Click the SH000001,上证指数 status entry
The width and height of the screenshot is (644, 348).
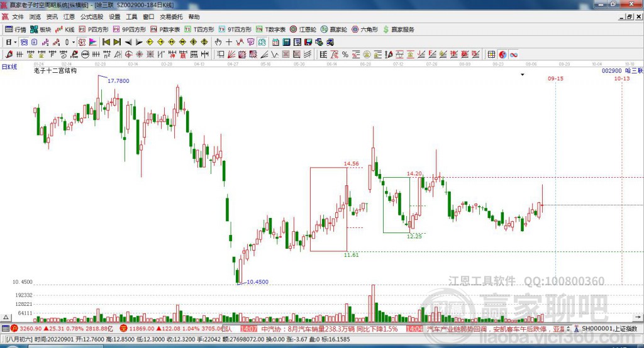click(x=609, y=329)
